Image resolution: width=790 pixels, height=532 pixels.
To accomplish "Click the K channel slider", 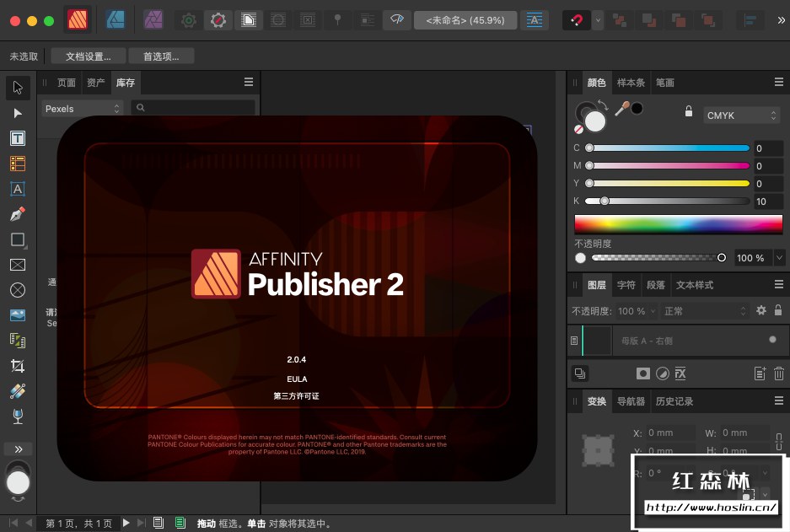I will tap(668, 202).
